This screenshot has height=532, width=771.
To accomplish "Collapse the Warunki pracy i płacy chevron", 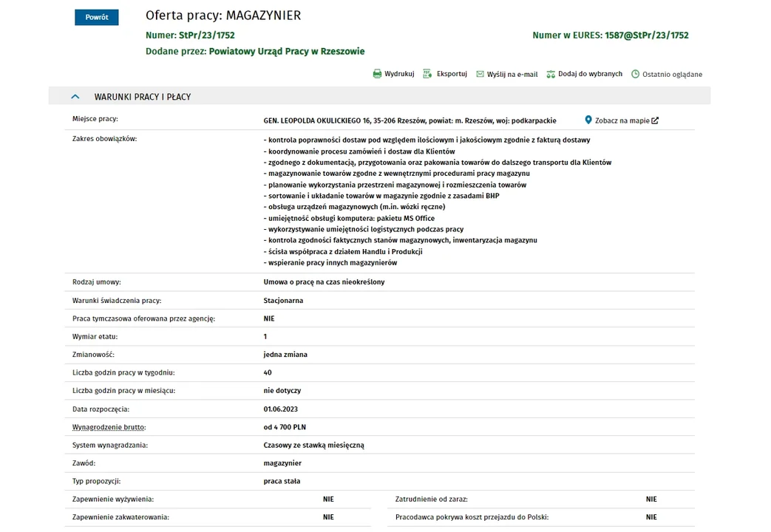I will pos(75,97).
